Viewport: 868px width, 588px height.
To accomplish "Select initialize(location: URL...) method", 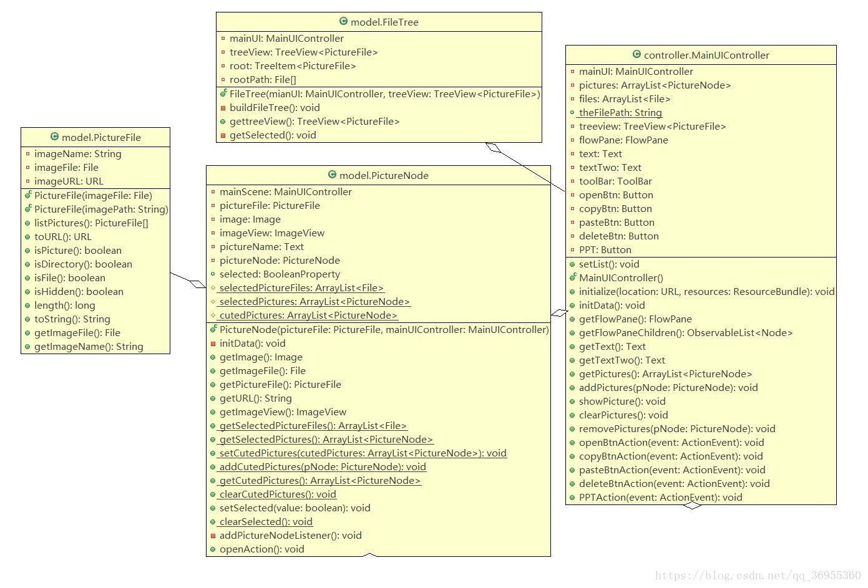I will (x=706, y=292).
